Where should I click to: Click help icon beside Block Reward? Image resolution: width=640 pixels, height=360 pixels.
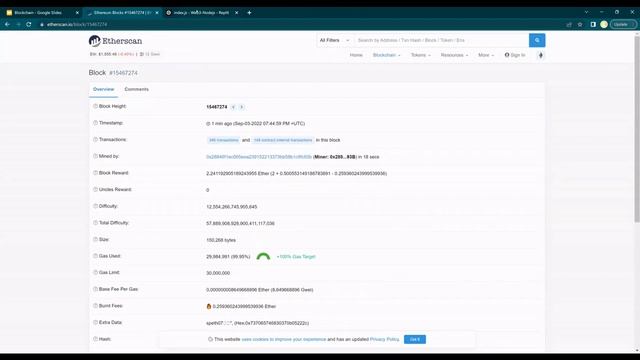[96, 173]
